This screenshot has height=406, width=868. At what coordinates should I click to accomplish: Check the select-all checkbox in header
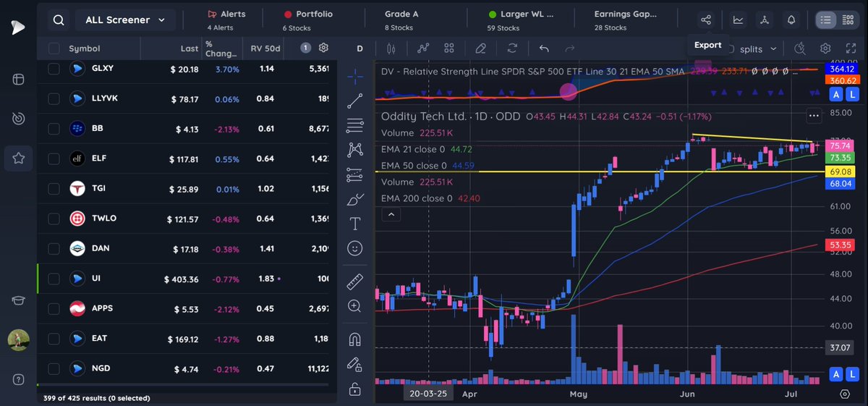pos(54,48)
